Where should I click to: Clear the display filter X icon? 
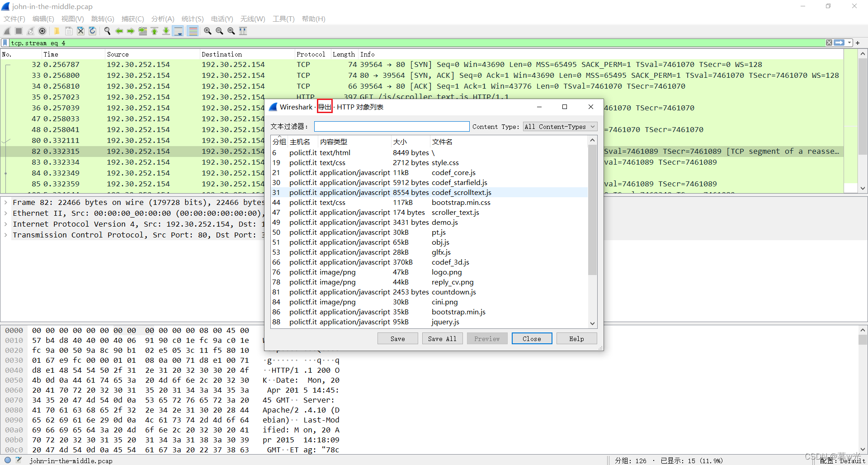[829, 43]
